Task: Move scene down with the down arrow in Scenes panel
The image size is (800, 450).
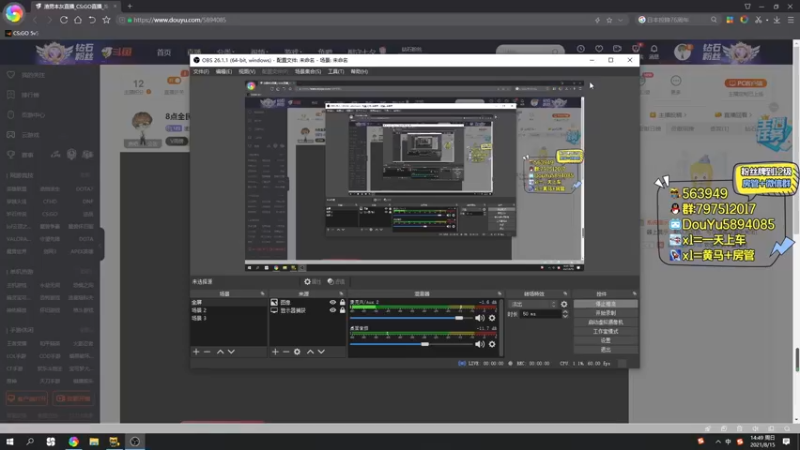Action: (x=231, y=352)
